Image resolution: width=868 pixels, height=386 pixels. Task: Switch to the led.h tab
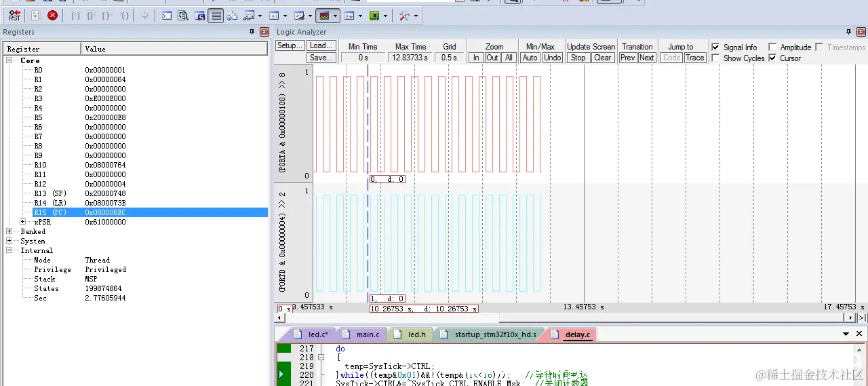pos(410,334)
